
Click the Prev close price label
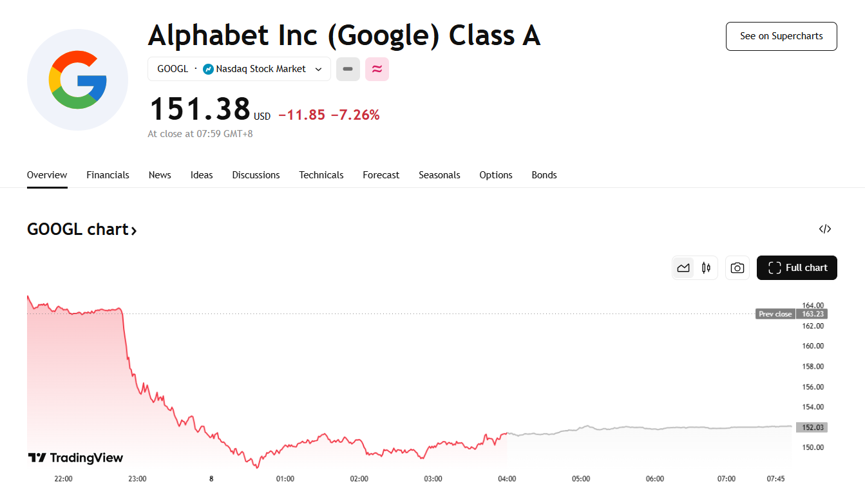click(x=775, y=314)
